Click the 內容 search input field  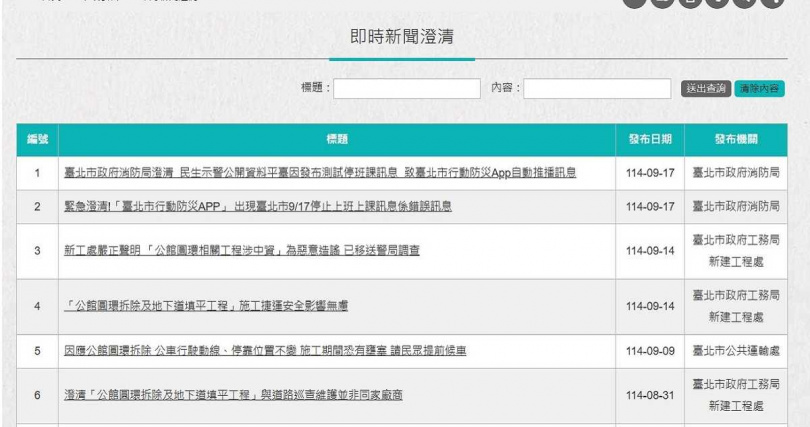point(597,88)
